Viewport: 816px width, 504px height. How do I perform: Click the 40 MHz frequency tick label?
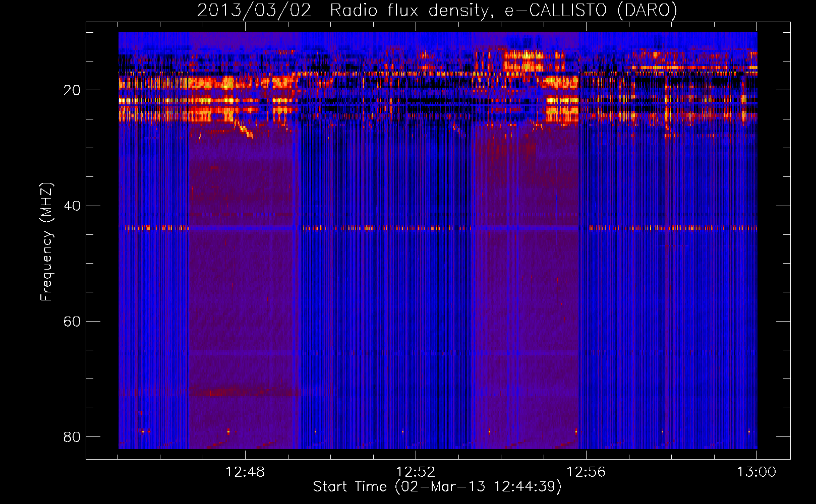72,206
